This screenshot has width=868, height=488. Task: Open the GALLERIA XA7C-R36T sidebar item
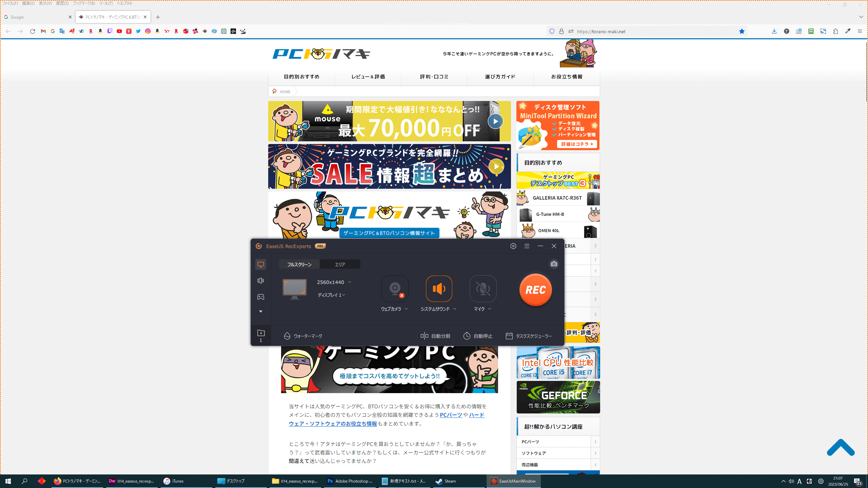(x=558, y=198)
